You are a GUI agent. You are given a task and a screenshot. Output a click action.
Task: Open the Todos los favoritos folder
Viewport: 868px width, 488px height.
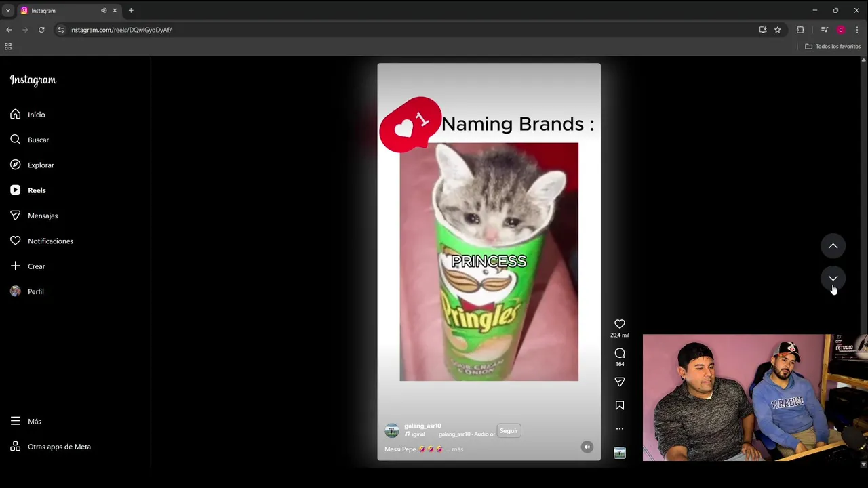click(833, 47)
